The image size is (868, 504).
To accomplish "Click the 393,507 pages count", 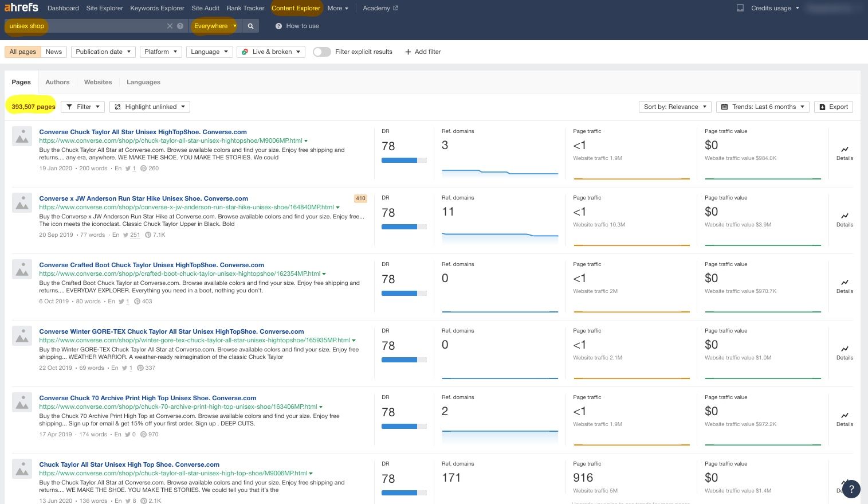I will pyautogui.click(x=33, y=107).
